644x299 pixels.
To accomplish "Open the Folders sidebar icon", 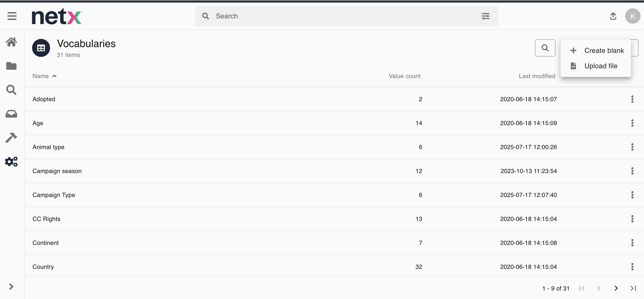I will [x=11, y=66].
